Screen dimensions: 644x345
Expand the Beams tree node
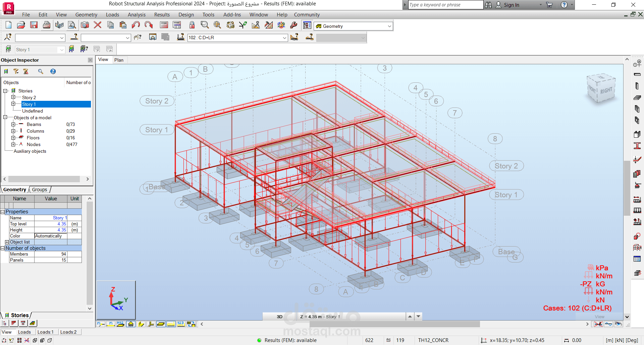13,124
